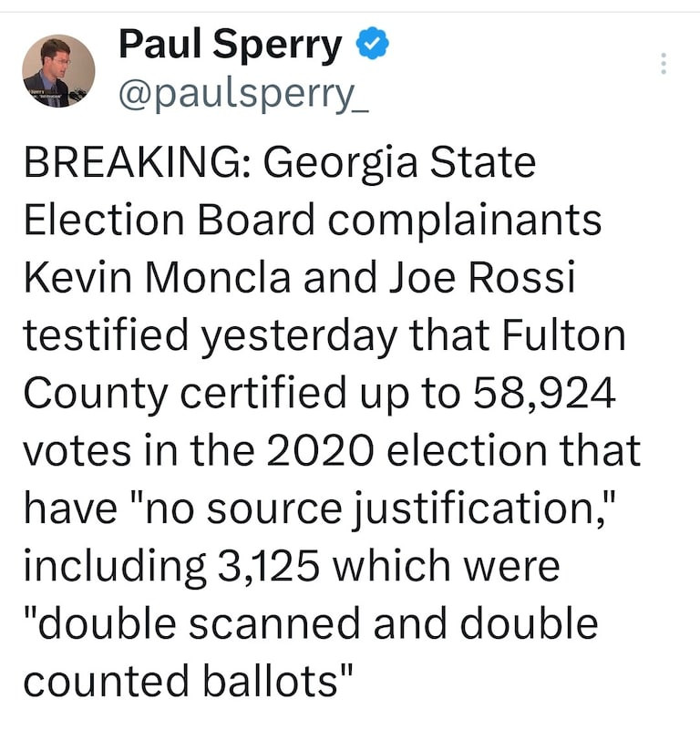Click 'Election Board complainants' text line
The width and height of the screenshot is (700, 730).
click(x=313, y=221)
